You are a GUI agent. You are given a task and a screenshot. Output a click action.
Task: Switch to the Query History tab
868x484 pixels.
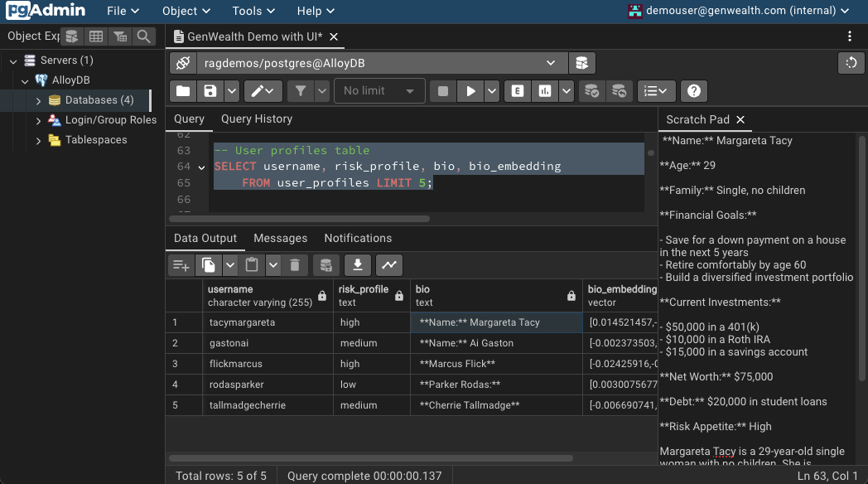pyautogui.click(x=257, y=119)
